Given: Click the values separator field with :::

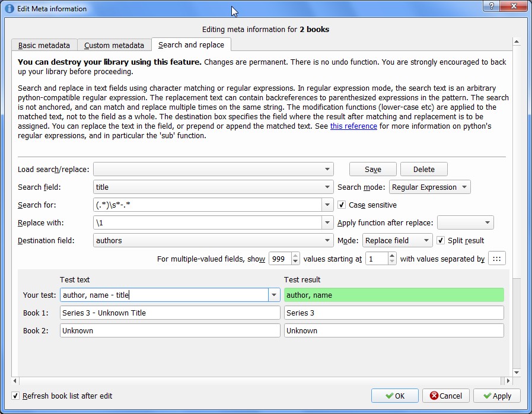Looking at the screenshot, I should point(497,259).
